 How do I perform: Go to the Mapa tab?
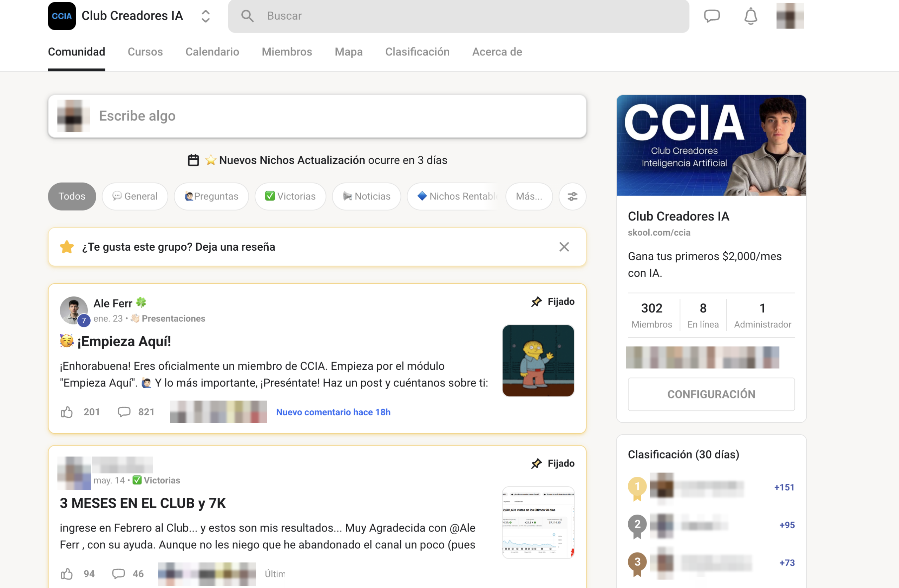click(x=349, y=52)
